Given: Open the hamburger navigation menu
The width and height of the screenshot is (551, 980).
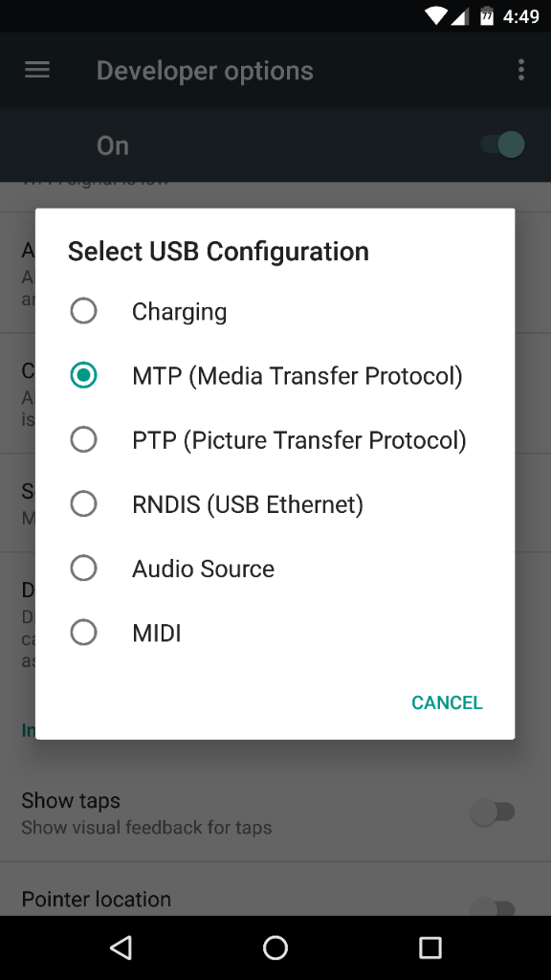Looking at the screenshot, I should pyautogui.click(x=37, y=70).
